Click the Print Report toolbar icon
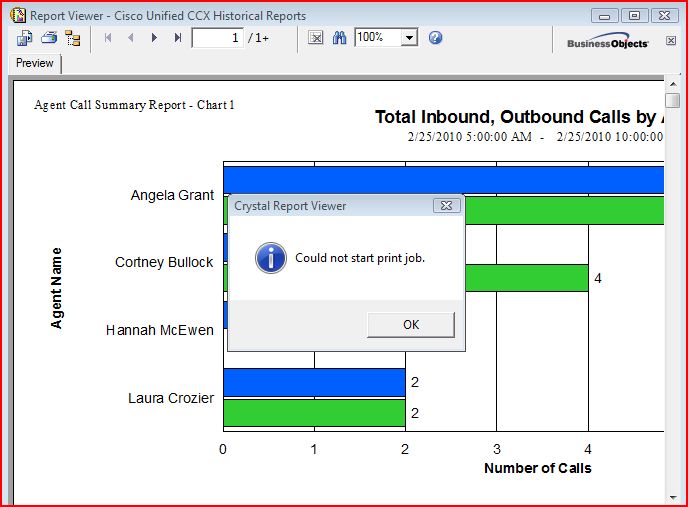 pos(49,38)
